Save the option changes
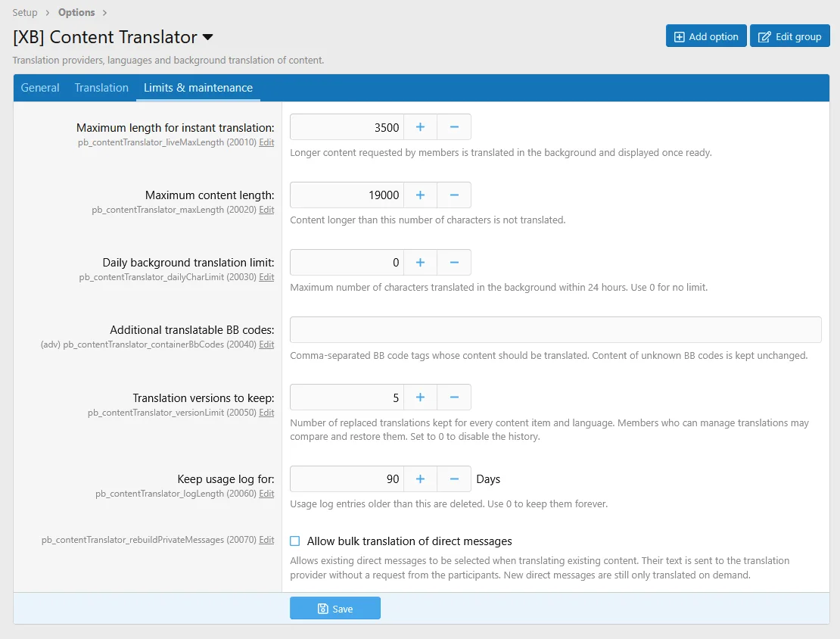Image resolution: width=840 pixels, height=639 pixels. [x=335, y=609]
